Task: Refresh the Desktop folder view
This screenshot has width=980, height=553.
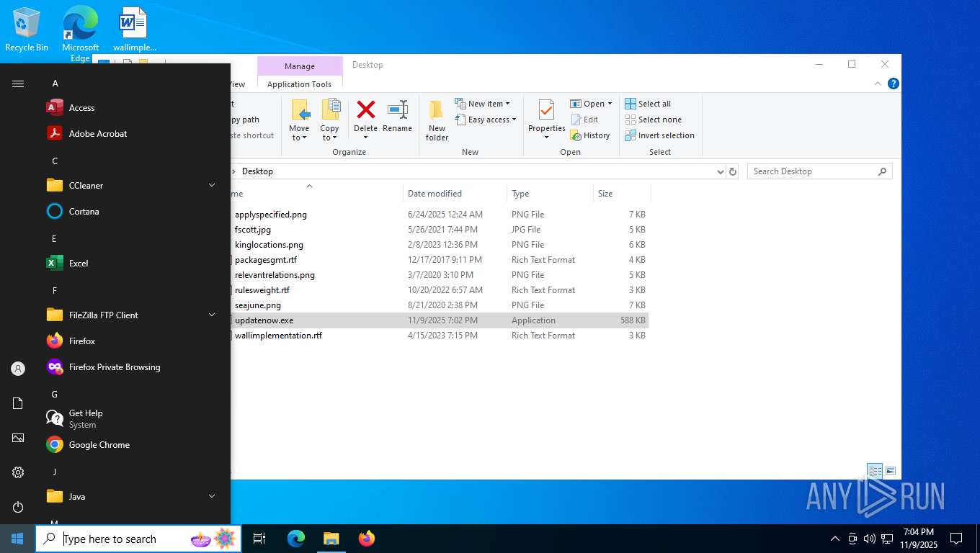Action: 733,171
